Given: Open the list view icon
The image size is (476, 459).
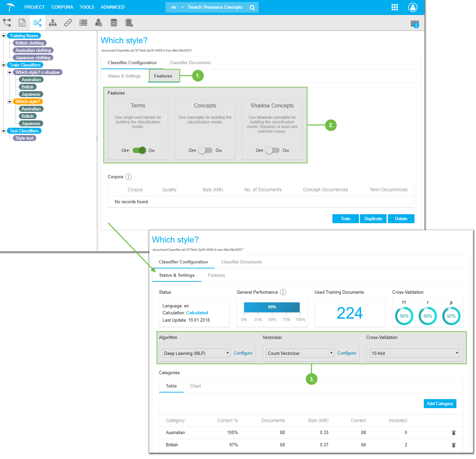Looking at the screenshot, I should (83, 23).
